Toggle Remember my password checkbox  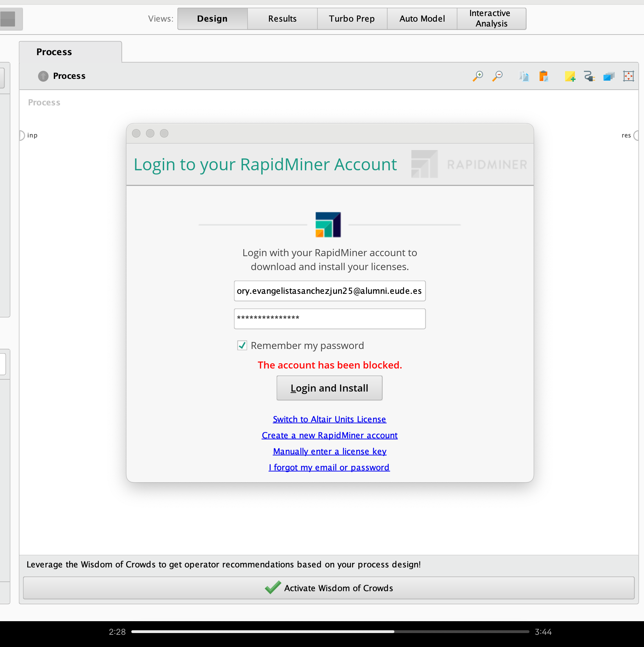click(x=242, y=345)
